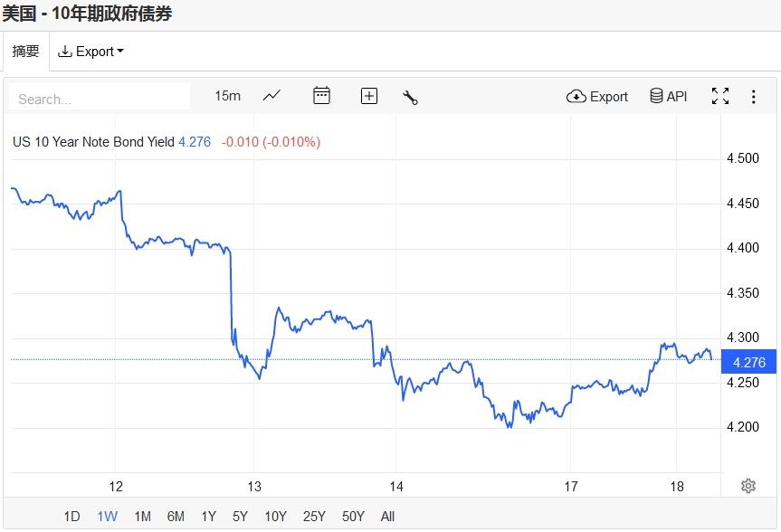Open the API database option
This screenshot has width=781, height=532.
tap(669, 96)
